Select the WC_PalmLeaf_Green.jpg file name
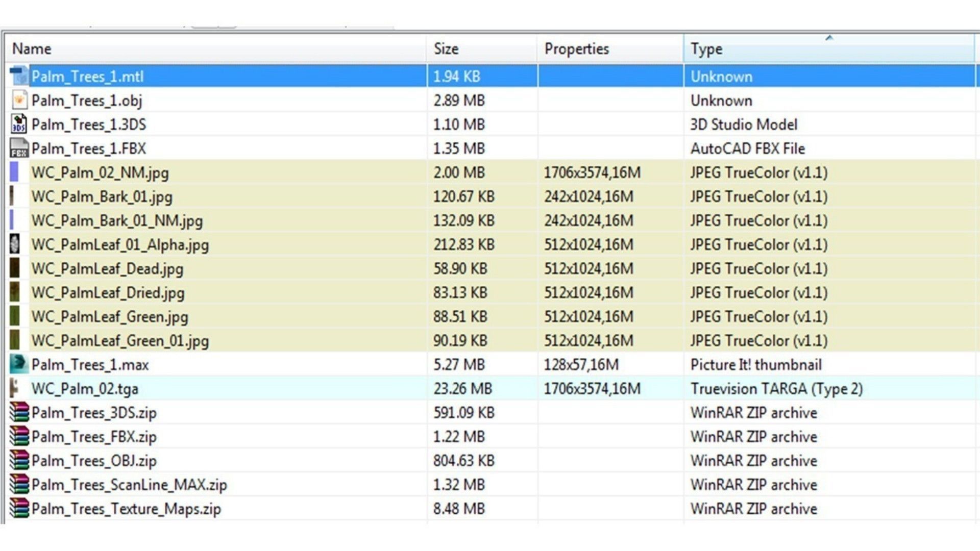The width and height of the screenshot is (980, 551). [110, 317]
